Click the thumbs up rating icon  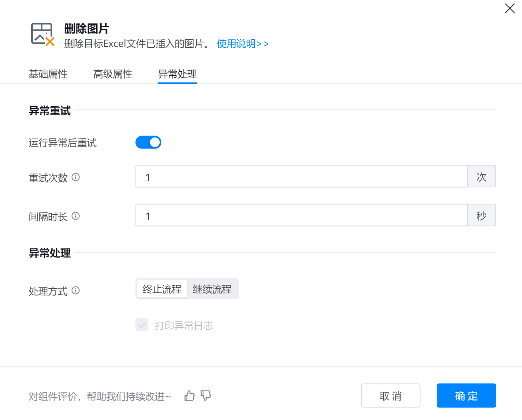click(x=190, y=396)
